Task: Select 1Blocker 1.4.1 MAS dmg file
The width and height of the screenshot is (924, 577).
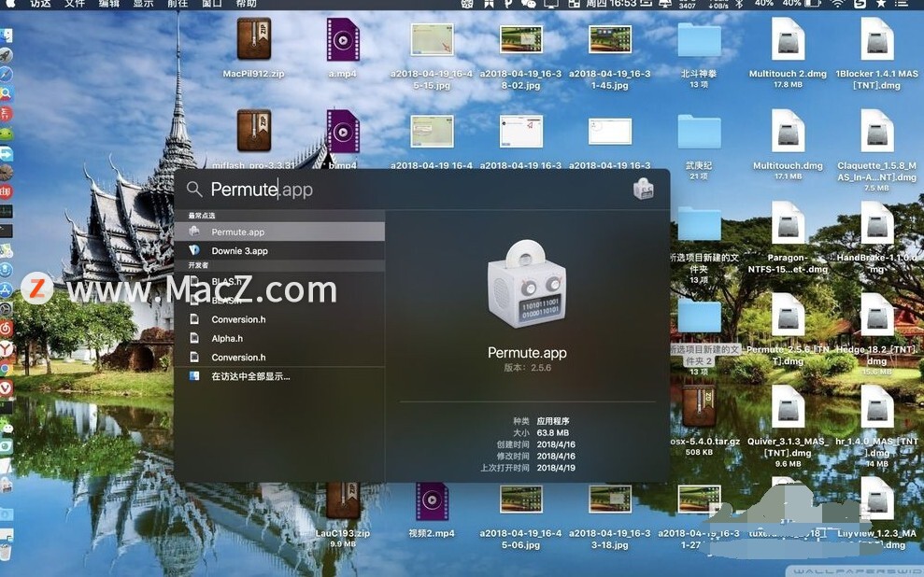Action: coord(877,39)
